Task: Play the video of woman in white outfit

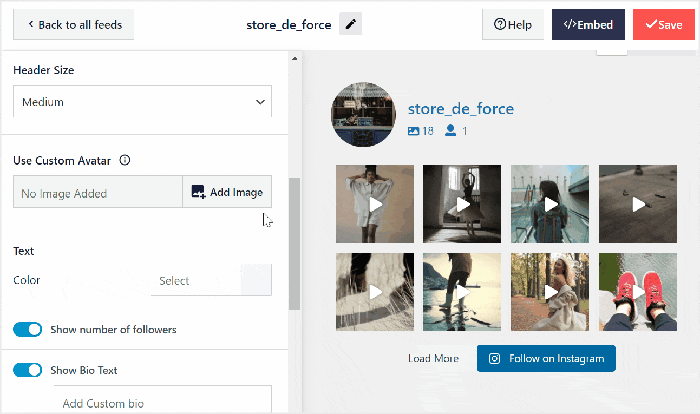Action: click(375, 204)
